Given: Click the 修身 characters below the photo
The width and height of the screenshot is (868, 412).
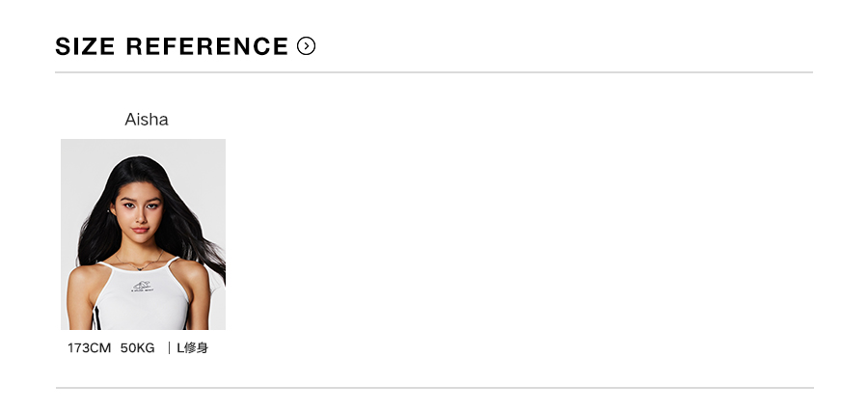Looking at the screenshot, I should click(197, 347).
